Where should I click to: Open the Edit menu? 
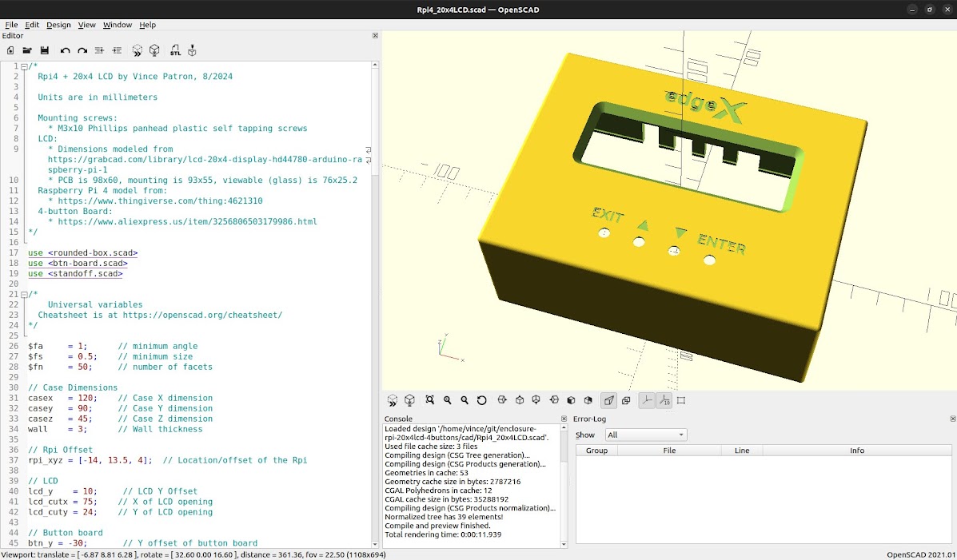coord(32,25)
